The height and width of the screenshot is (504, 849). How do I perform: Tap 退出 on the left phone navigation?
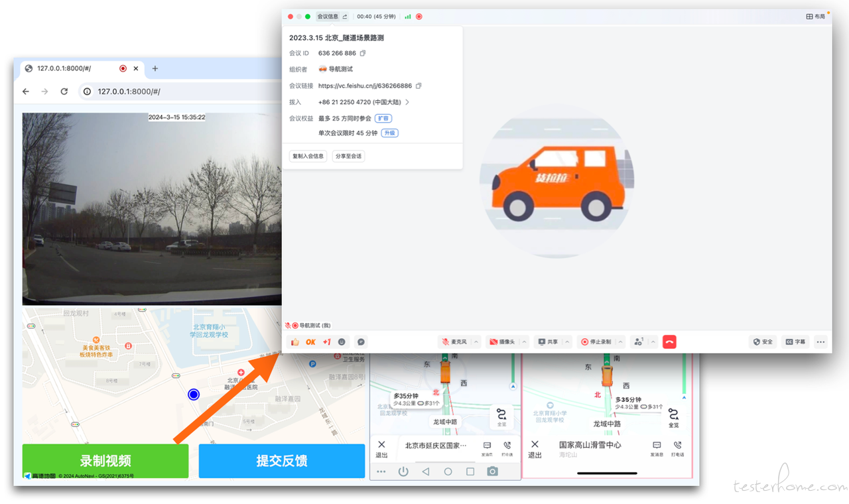(381, 449)
